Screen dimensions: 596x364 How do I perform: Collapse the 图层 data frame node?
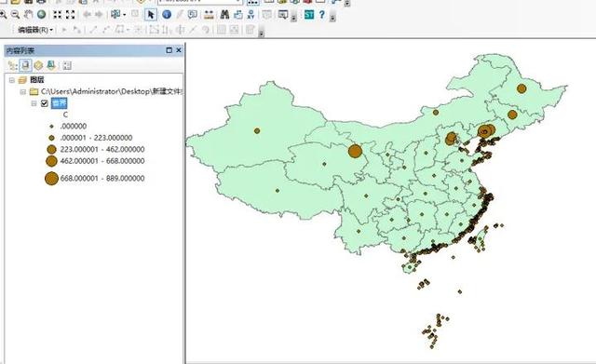(12, 80)
